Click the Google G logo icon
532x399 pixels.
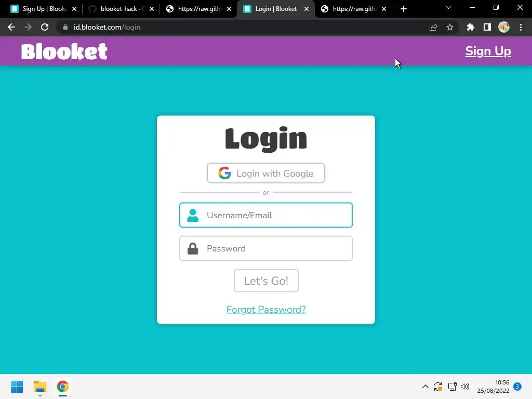(224, 173)
